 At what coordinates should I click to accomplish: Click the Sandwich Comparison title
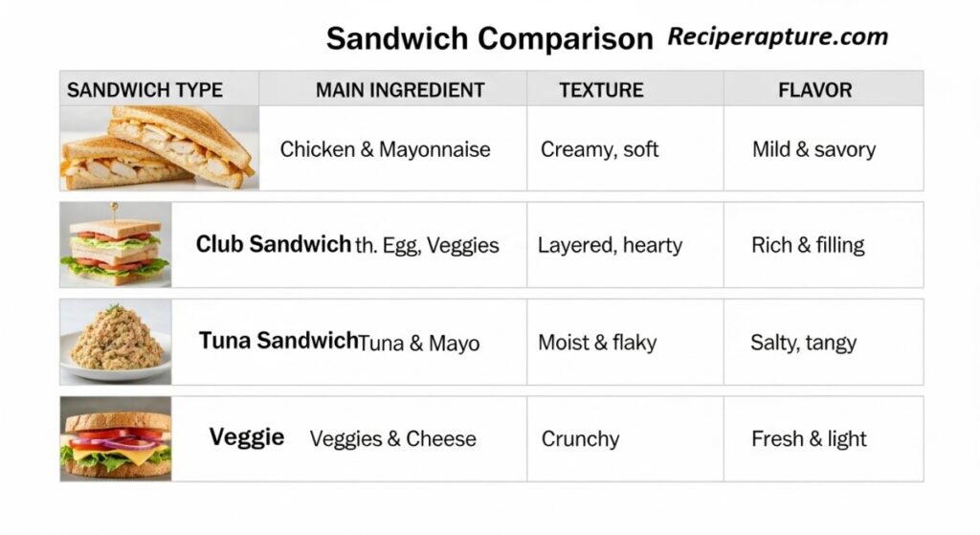(x=489, y=39)
